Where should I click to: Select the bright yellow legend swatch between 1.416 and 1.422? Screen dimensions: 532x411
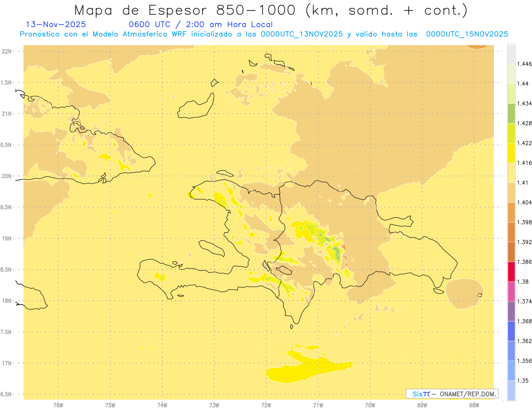tap(511, 153)
